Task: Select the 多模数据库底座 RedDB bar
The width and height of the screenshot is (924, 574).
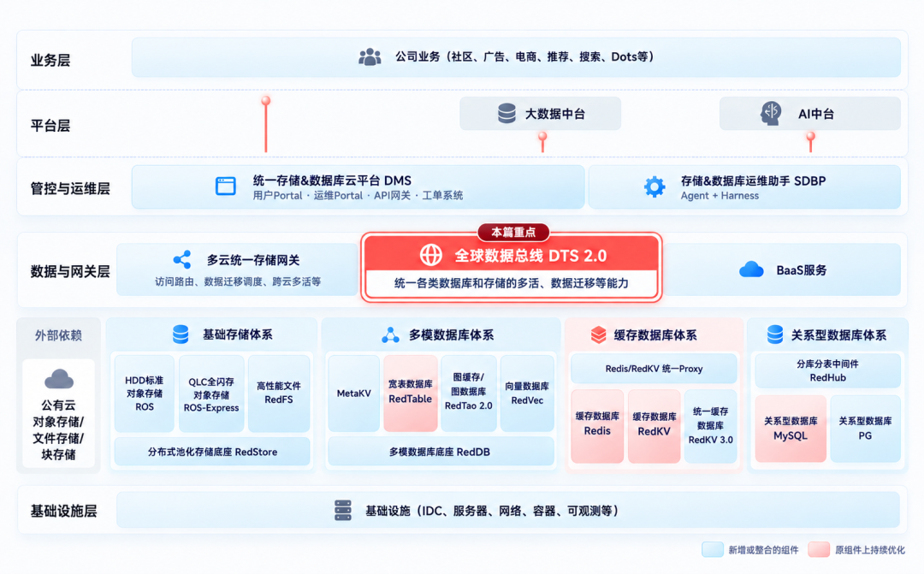Action: tap(441, 452)
